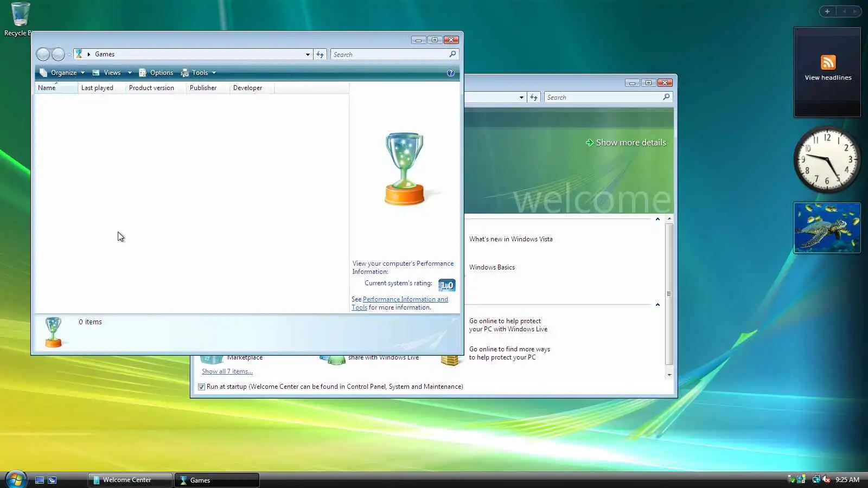Screen dimensions: 868x488
Task: Expand Welcome Center address bar dropdown
Action: click(521, 98)
